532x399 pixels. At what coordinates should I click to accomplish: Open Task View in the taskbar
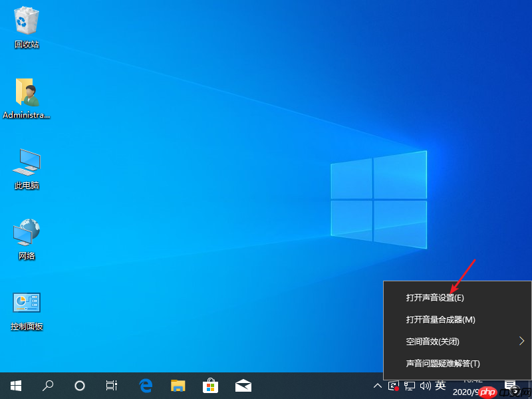[112, 386]
